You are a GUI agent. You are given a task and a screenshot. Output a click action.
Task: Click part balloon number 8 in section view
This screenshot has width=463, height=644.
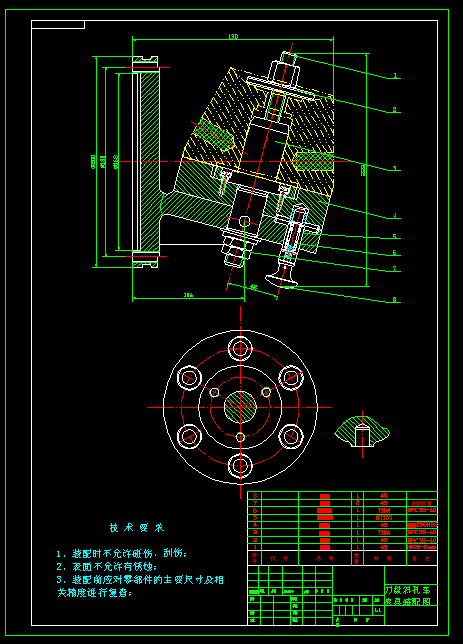(x=394, y=300)
